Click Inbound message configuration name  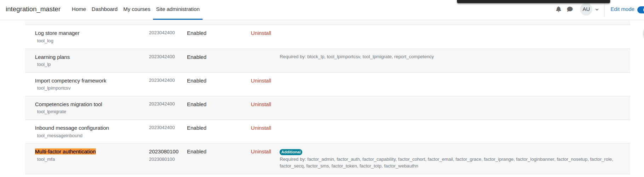pyautogui.click(x=72, y=128)
